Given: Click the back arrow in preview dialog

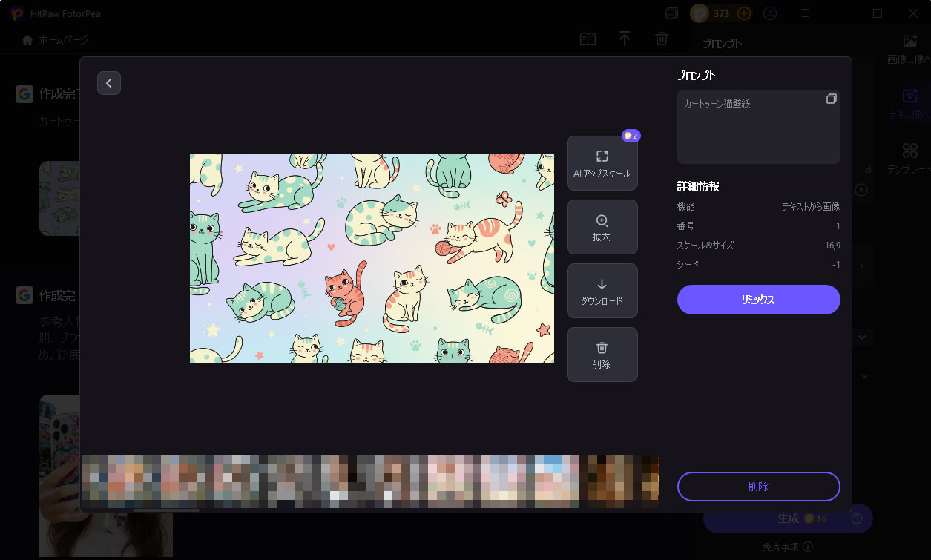Looking at the screenshot, I should coord(109,83).
